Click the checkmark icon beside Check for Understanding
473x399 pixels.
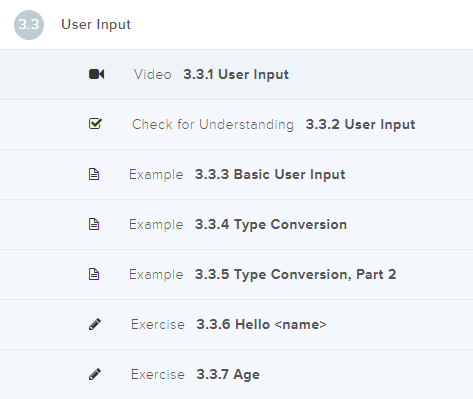(x=95, y=124)
